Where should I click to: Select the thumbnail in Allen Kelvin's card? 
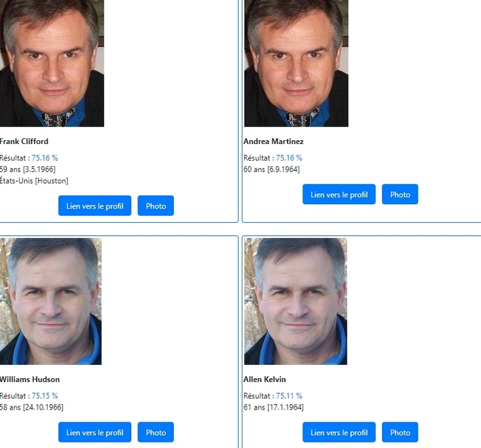tap(296, 301)
